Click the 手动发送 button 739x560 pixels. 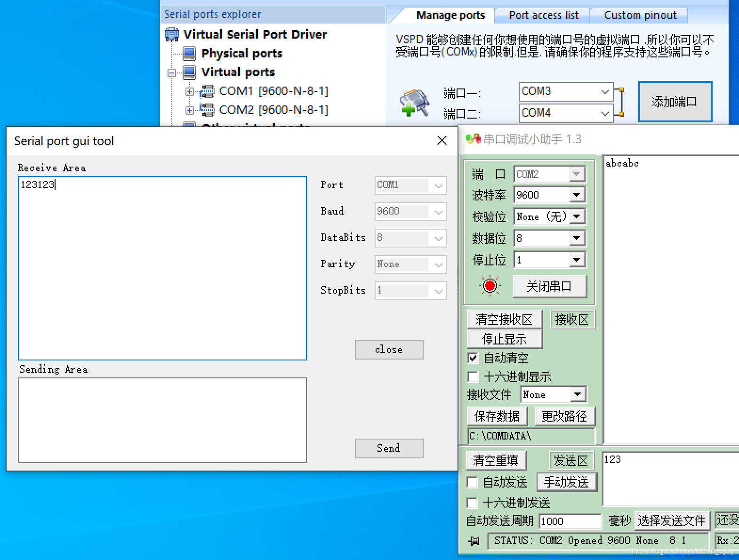[x=567, y=482]
